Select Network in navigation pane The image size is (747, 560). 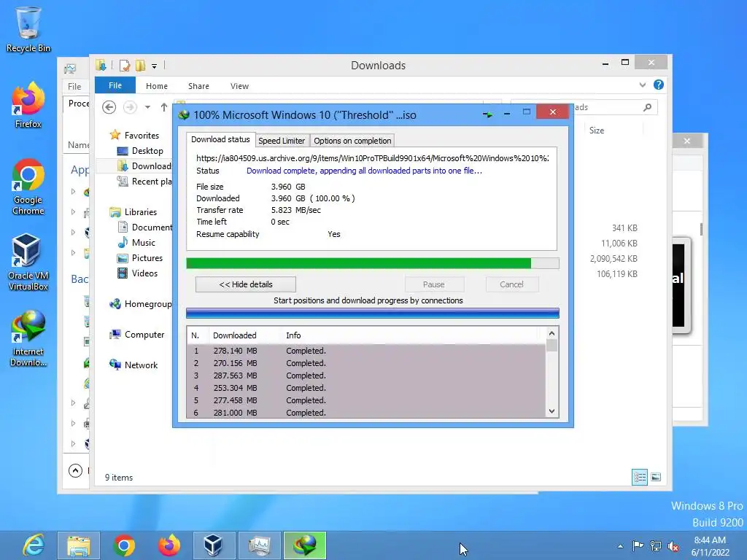134,365
